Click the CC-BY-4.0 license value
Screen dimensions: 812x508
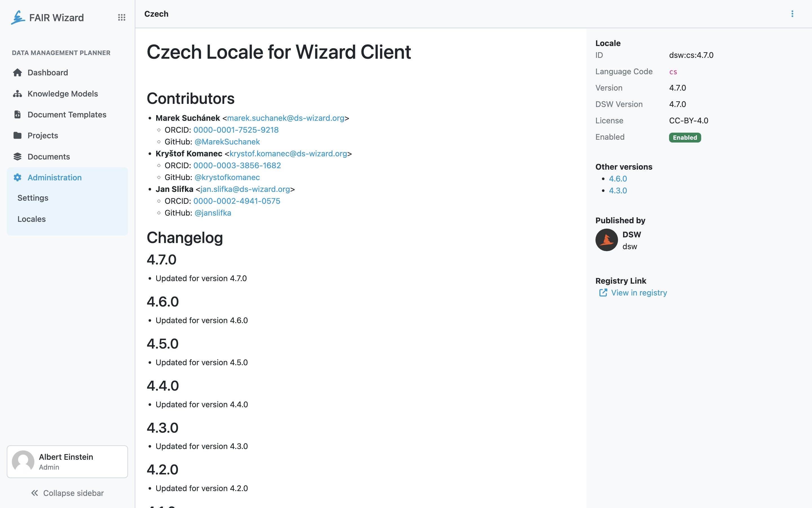pos(689,121)
